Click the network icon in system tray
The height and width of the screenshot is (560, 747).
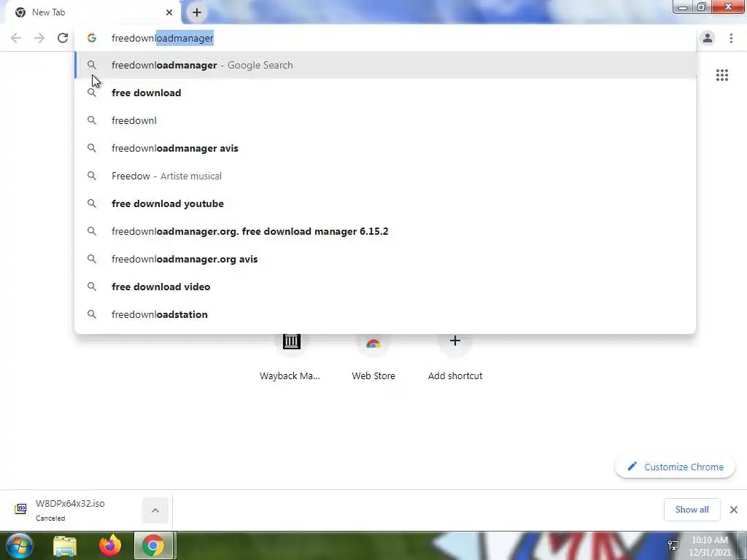pos(673,545)
